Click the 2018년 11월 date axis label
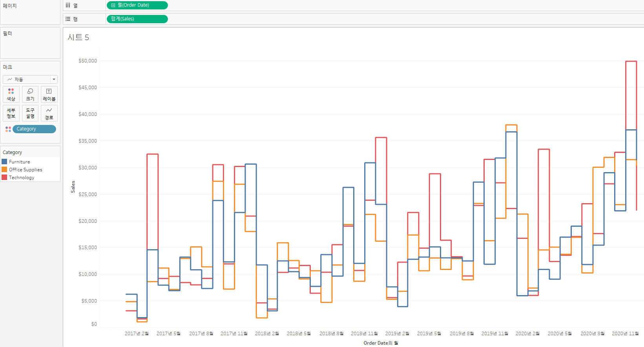 (364, 334)
